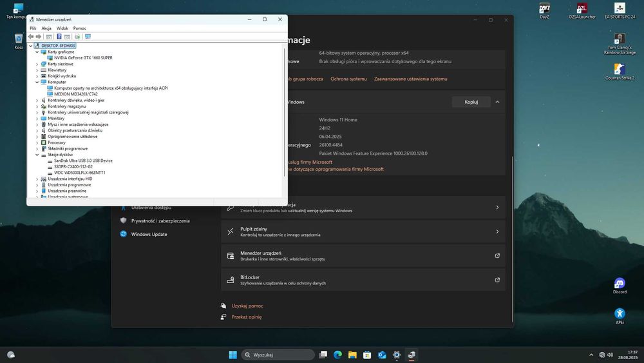644x363 pixels.
Task: Select SanDisk Ultra USB 3.0 USB Device
Action: click(x=83, y=161)
